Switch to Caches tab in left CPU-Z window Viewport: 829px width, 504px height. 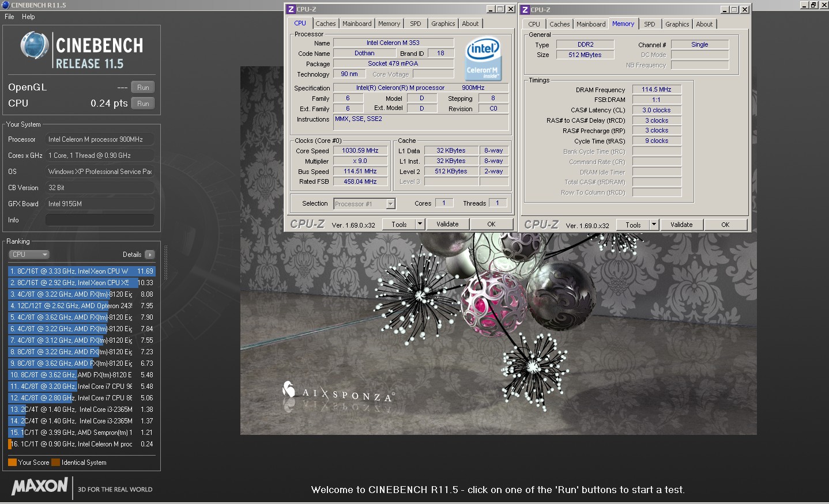(325, 24)
